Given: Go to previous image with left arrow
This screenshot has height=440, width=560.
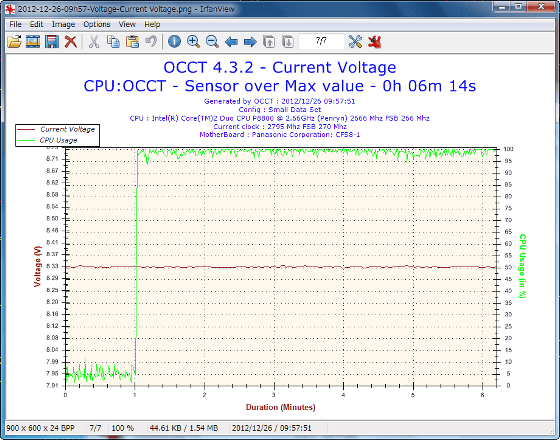Looking at the screenshot, I should [231, 42].
